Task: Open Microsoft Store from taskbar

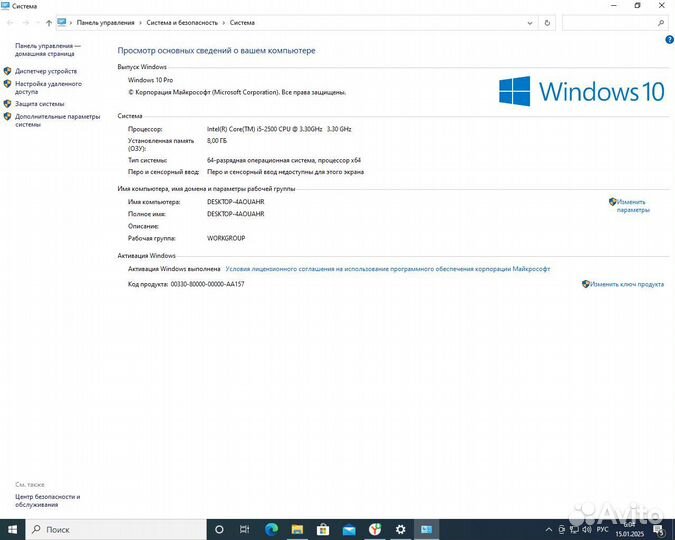Action: tap(323, 529)
